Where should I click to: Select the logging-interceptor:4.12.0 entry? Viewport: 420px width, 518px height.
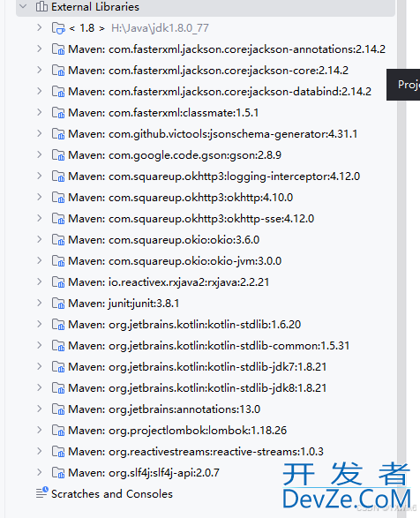(214, 176)
